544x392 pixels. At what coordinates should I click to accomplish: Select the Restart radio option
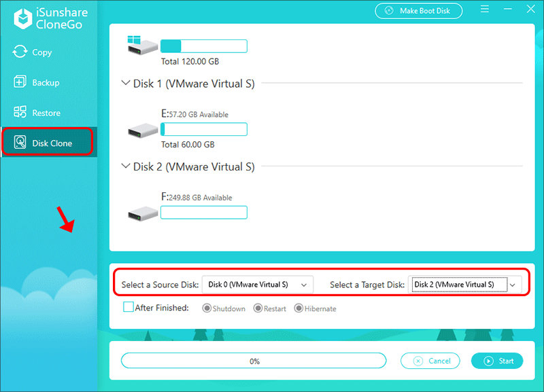point(258,308)
